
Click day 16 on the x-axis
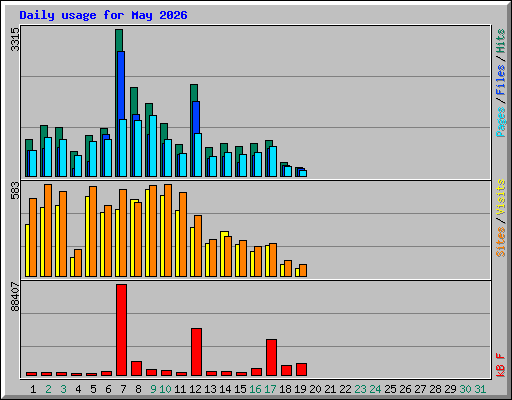[255, 389]
